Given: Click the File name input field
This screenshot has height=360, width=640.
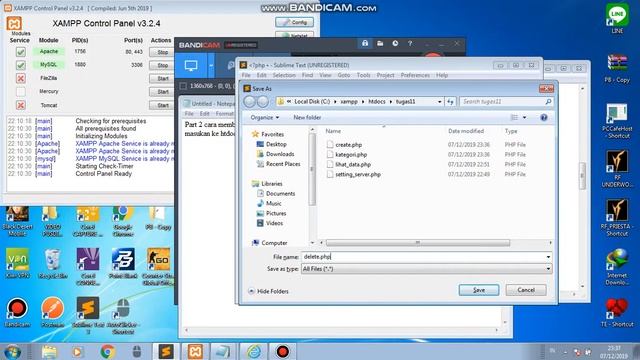Looking at the screenshot, I should click(423, 257).
